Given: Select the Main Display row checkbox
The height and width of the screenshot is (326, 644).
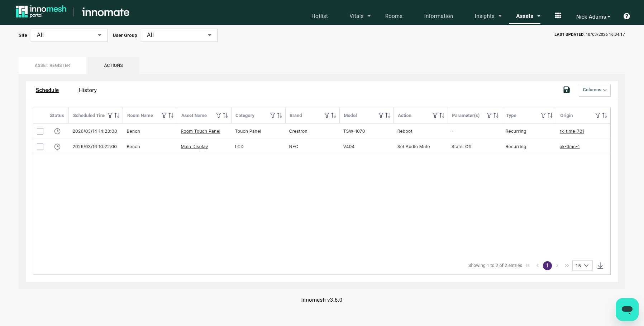Looking at the screenshot, I should click(x=40, y=147).
